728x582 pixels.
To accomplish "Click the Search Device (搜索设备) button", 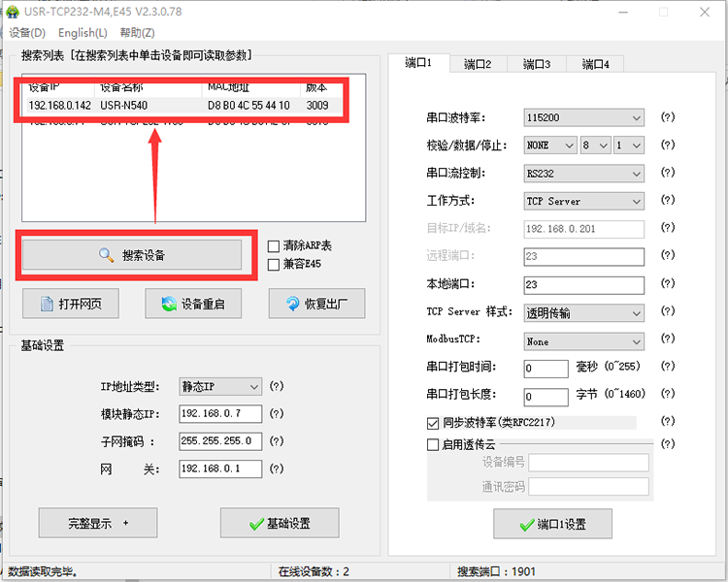I will pyautogui.click(x=132, y=255).
